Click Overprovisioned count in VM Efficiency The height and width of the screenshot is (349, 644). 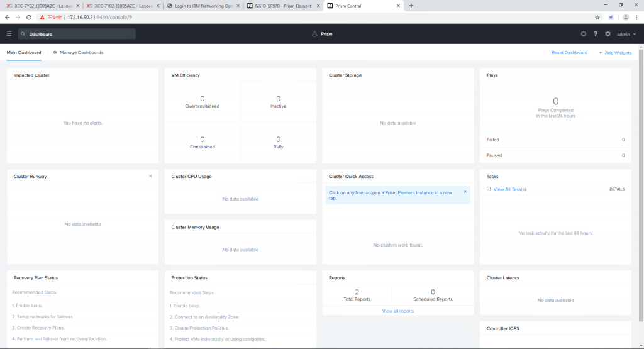(202, 99)
